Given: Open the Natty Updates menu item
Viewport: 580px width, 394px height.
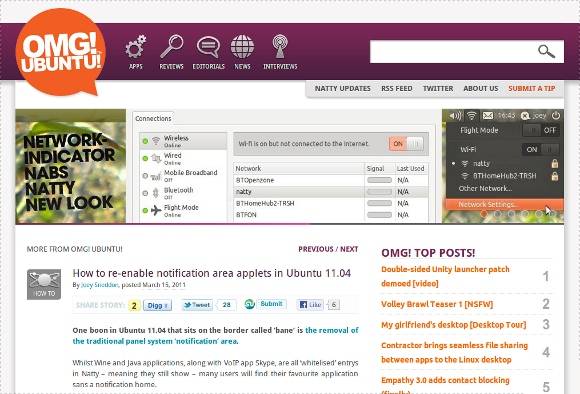Looking at the screenshot, I should click(x=343, y=88).
